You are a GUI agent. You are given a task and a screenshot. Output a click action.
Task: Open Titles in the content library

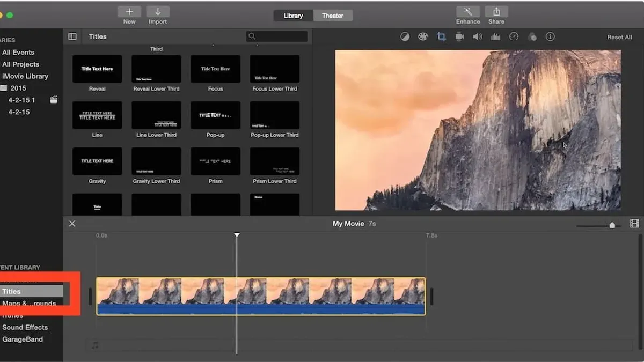pos(32,291)
